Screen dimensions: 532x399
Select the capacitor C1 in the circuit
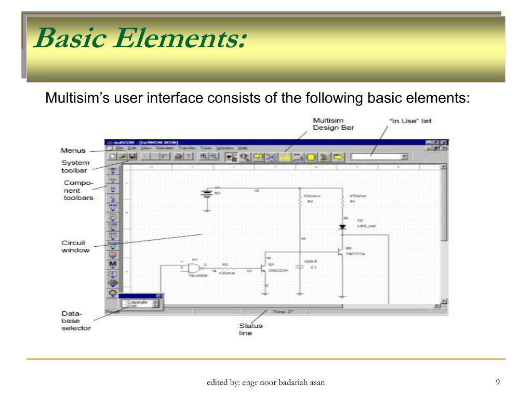click(x=299, y=267)
